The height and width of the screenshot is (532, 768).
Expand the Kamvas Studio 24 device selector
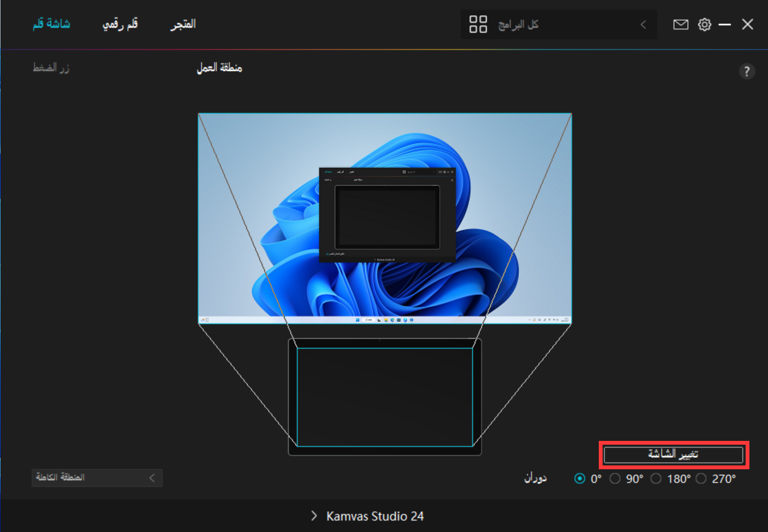(367, 516)
